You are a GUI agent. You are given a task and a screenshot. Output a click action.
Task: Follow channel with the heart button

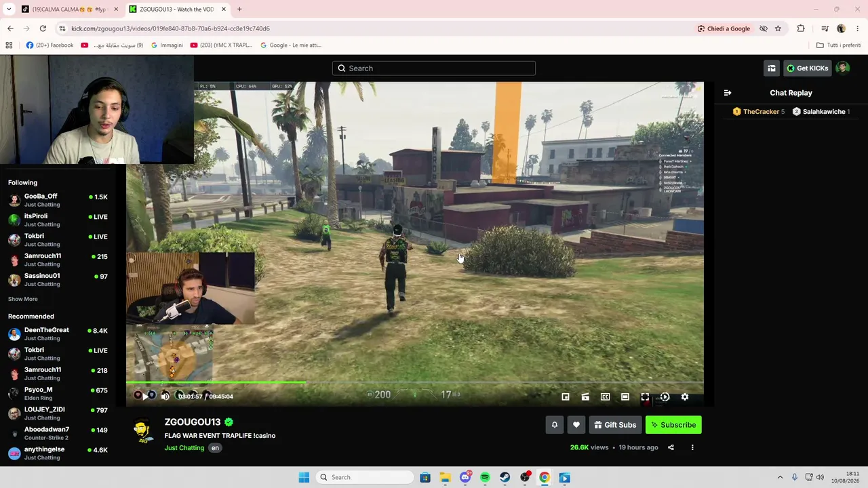pyautogui.click(x=576, y=425)
